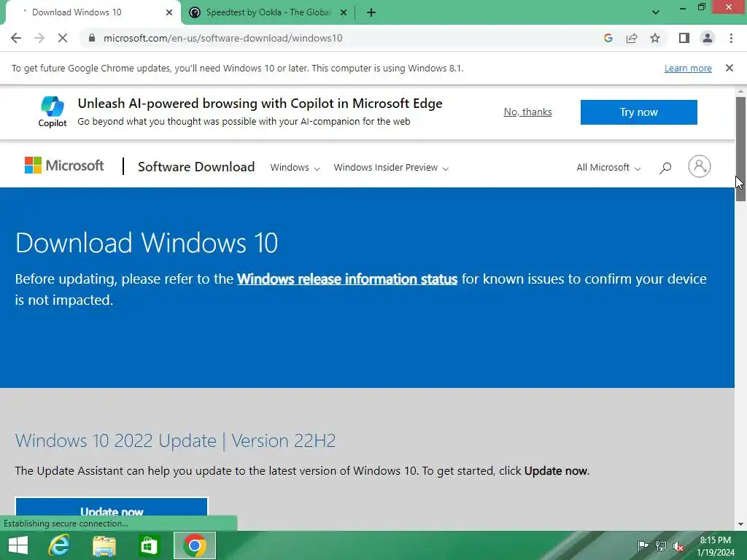Click the Copilot logo
This screenshot has width=747, height=560.
coord(53,112)
